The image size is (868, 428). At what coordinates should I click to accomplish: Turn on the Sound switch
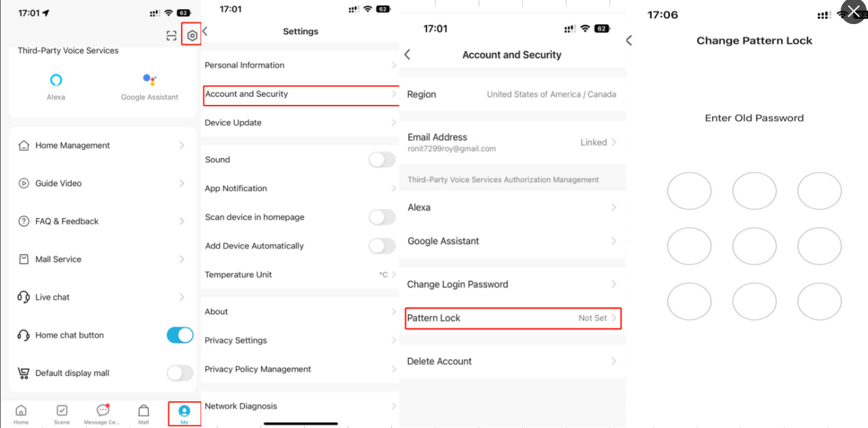point(382,160)
